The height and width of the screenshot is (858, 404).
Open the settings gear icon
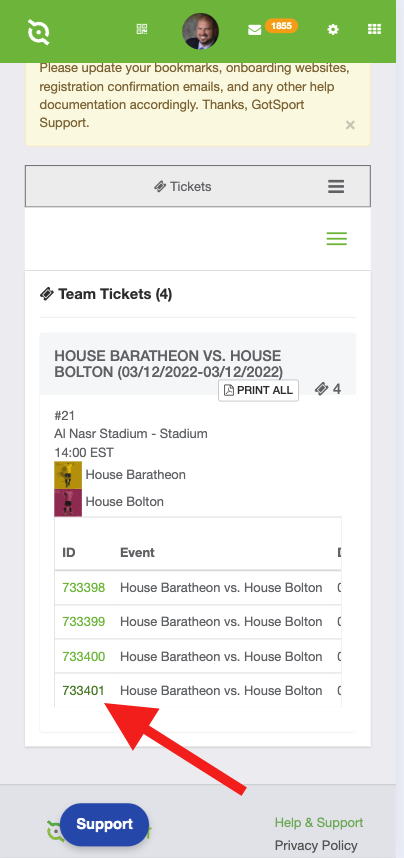click(x=333, y=30)
